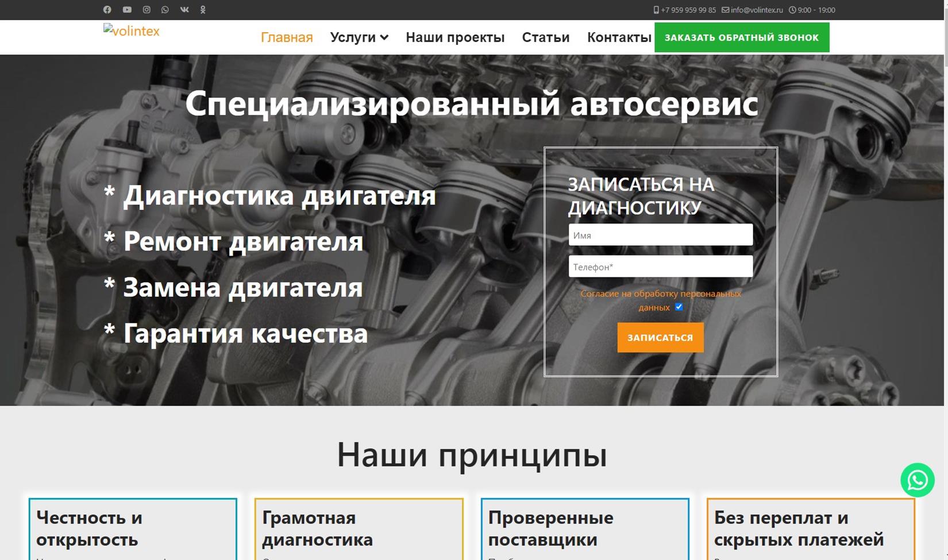Viewport: 948px width, 560px height.
Task: Focus the Телефон input field
Action: tap(661, 267)
